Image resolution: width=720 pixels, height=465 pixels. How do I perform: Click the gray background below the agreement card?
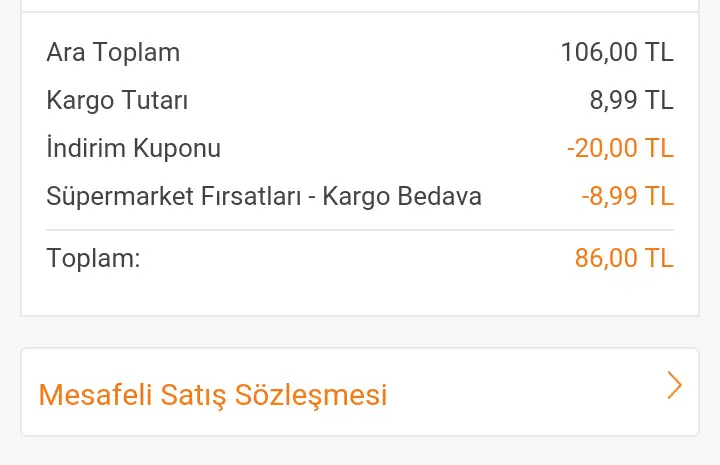coord(360,451)
